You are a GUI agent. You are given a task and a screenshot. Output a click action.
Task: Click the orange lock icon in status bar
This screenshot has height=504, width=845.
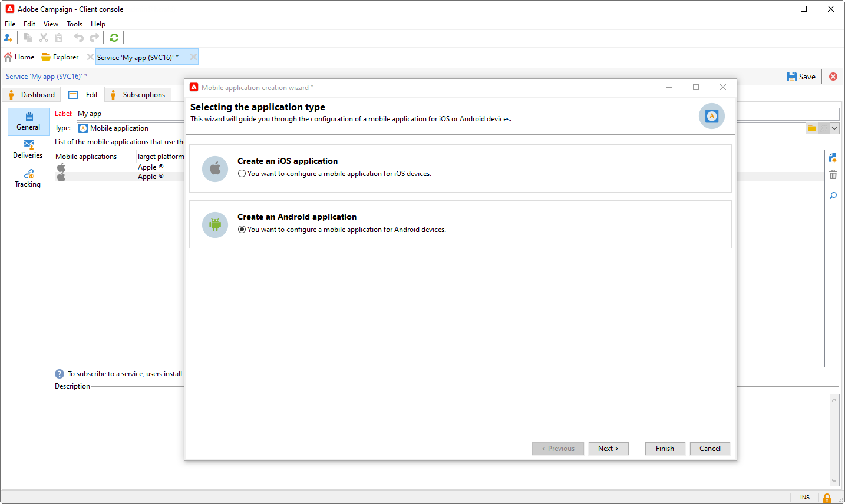coord(827,498)
